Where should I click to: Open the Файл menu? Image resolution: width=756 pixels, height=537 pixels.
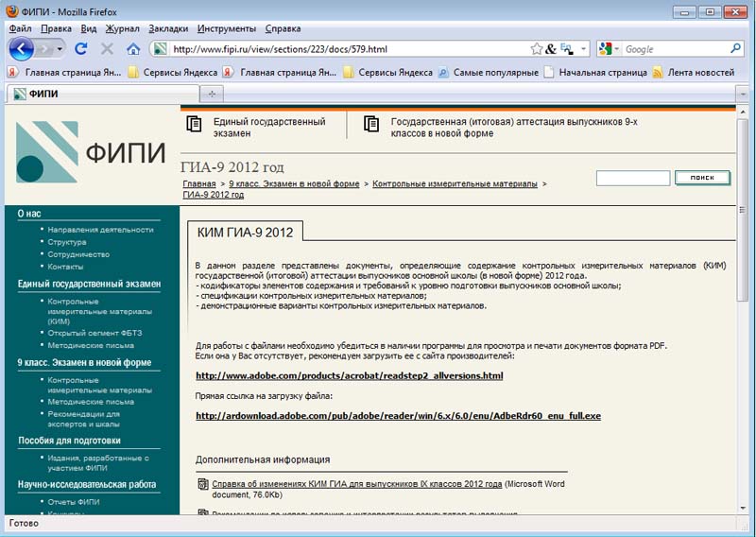(20, 28)
